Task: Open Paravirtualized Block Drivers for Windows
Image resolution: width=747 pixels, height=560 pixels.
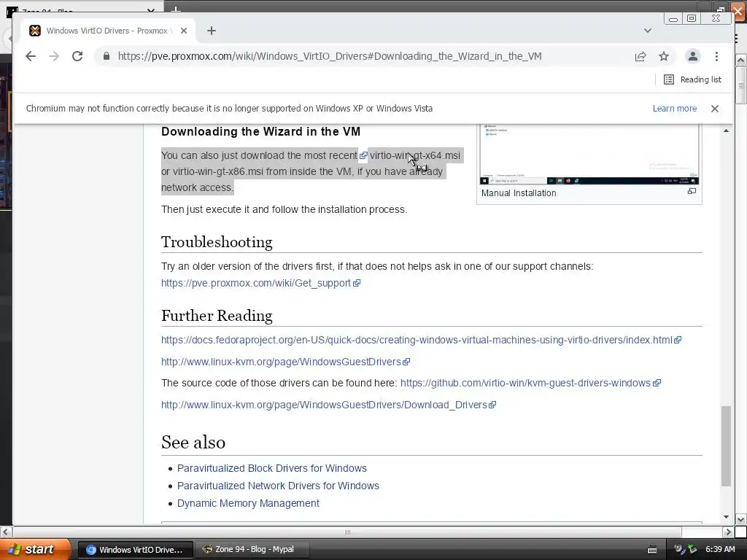Action: point(272,468)
